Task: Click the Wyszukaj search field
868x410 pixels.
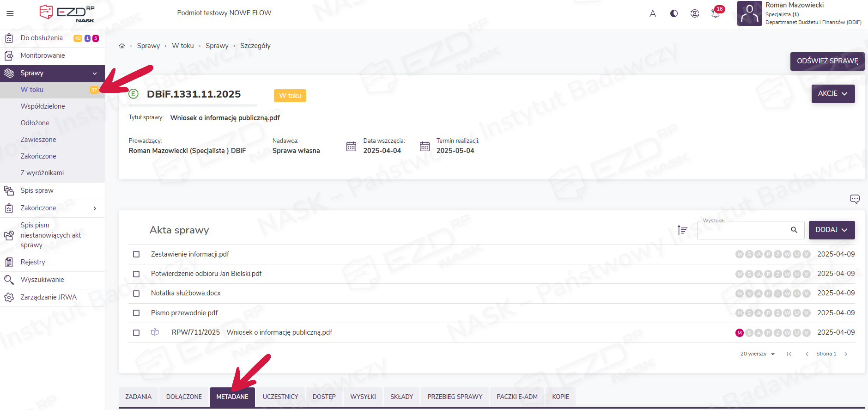Action: 744,230
